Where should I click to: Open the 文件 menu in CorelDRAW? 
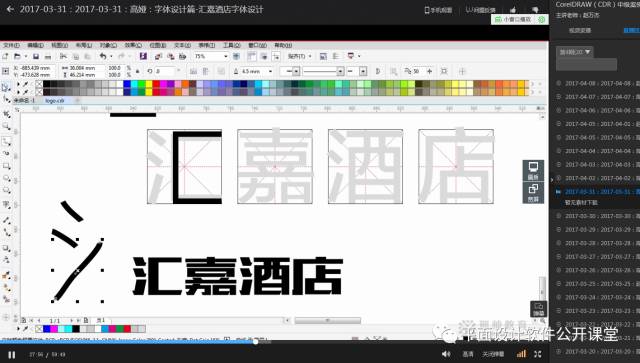(x=11, y=45)
